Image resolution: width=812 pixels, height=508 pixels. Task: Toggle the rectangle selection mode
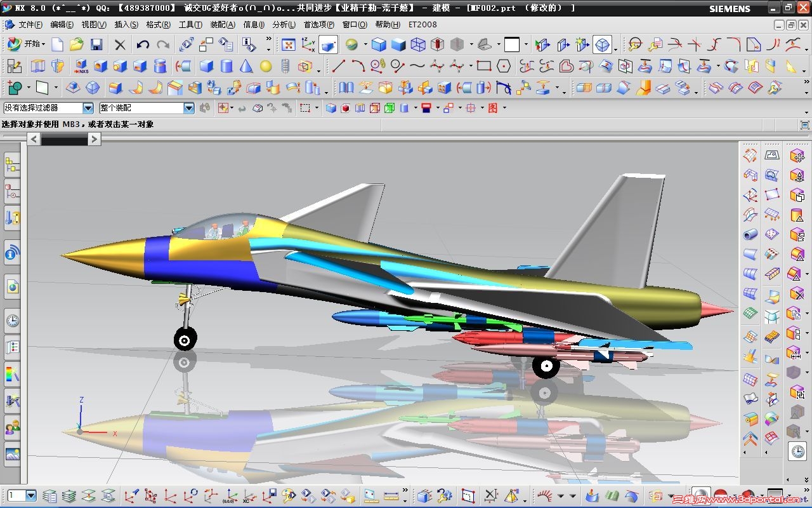(305, 108)
